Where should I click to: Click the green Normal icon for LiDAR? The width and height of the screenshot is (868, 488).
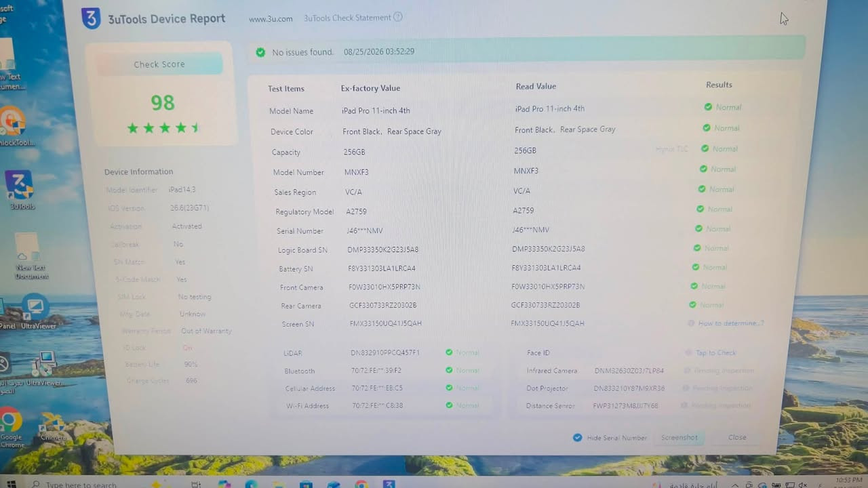tap(449, 352)
